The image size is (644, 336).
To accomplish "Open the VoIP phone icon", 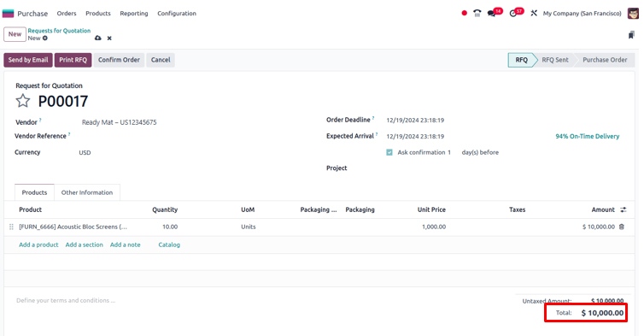I will click(x=477, y=13).
